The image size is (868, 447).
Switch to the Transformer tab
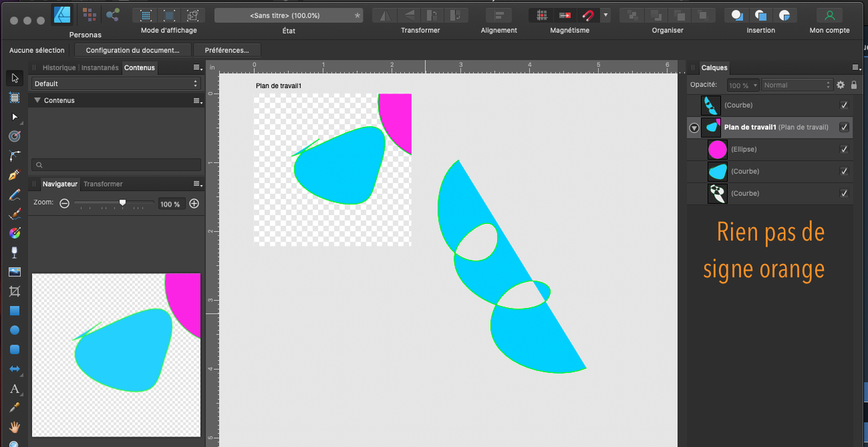pos(103,184)
